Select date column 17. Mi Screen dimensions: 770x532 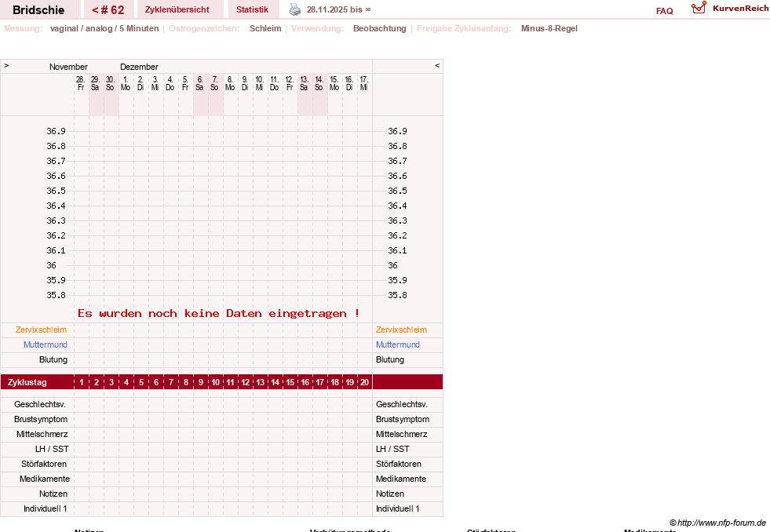click(364, 83)
